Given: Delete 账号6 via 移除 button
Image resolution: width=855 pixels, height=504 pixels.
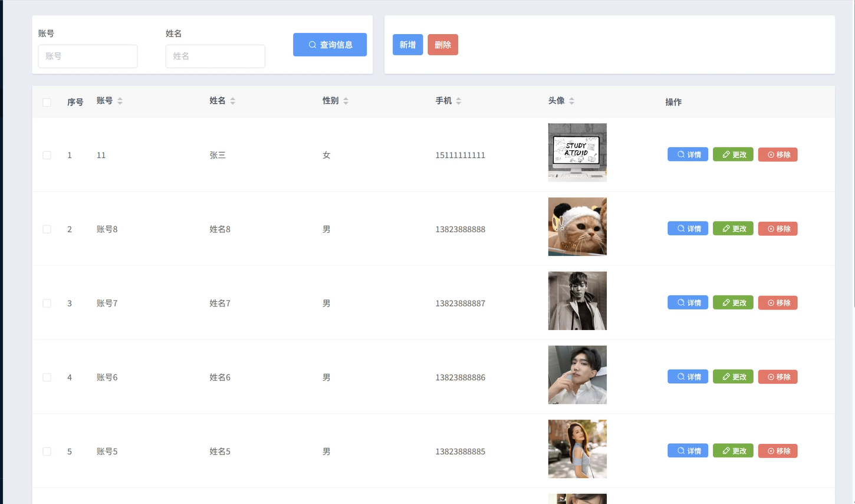Looking at the screenshot, I should [778, 377].
